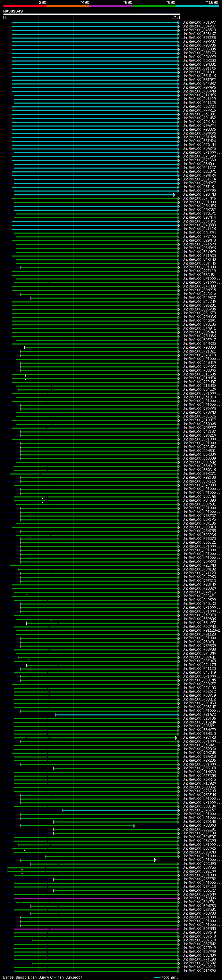222x980 pixels.
Task: Select the UniRef100_Q7Z119 label
Action: (199, 271)
